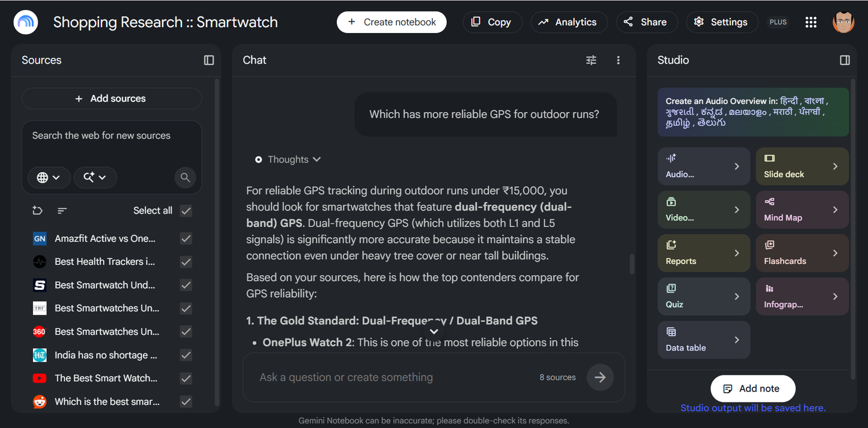The width and height of the screenshot is (868, 428).
Task: Open the research mode dropdown
Action: point(95,178)
